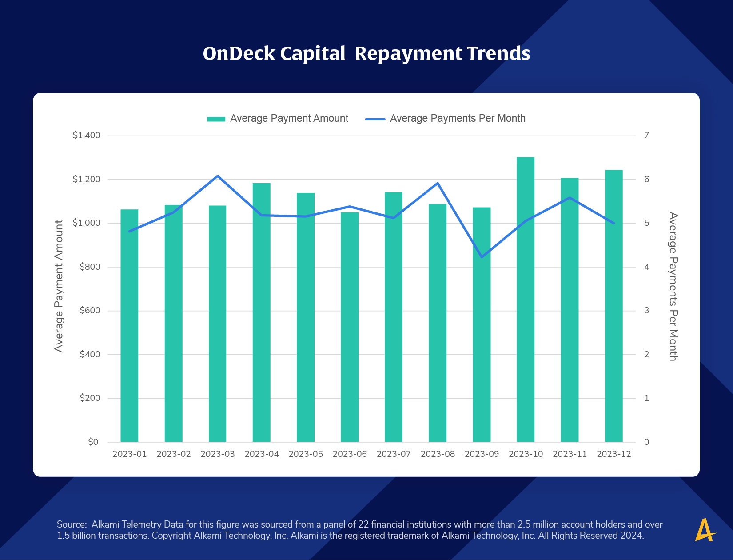Select the 2023-04 bar
The width and height of the screenshot is (733, 560).
click(x=262, y=312)
